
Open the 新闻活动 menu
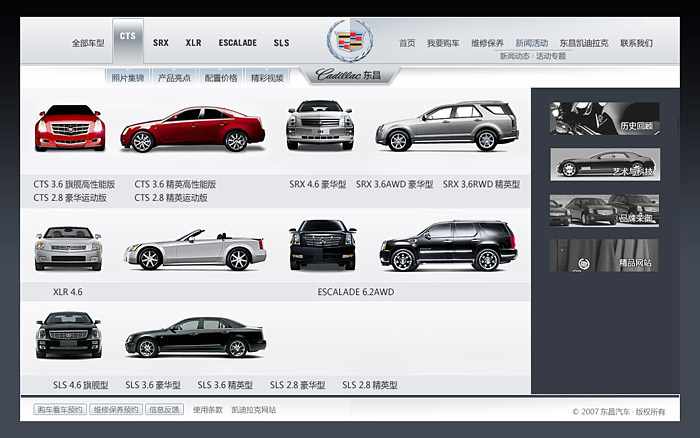click(x=531, y=43)
